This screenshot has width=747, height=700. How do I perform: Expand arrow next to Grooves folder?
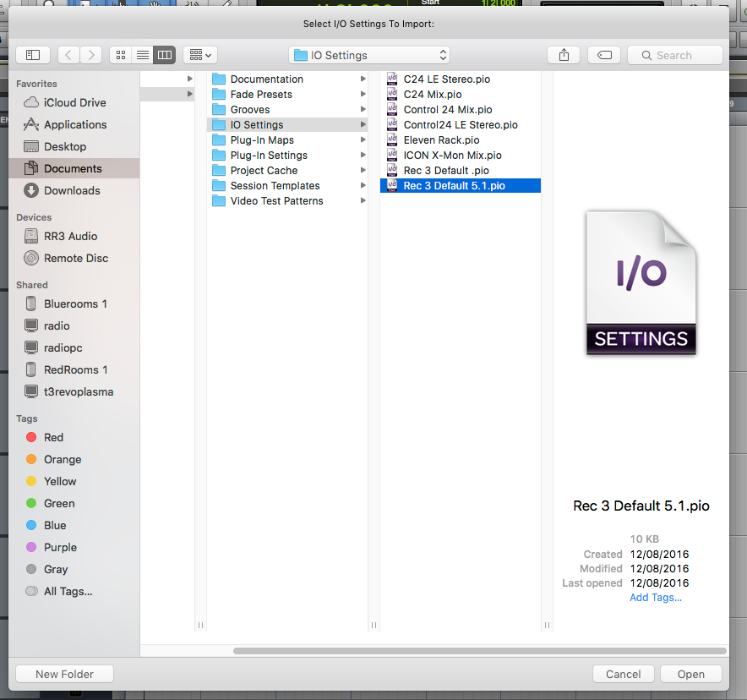[363, 109]
